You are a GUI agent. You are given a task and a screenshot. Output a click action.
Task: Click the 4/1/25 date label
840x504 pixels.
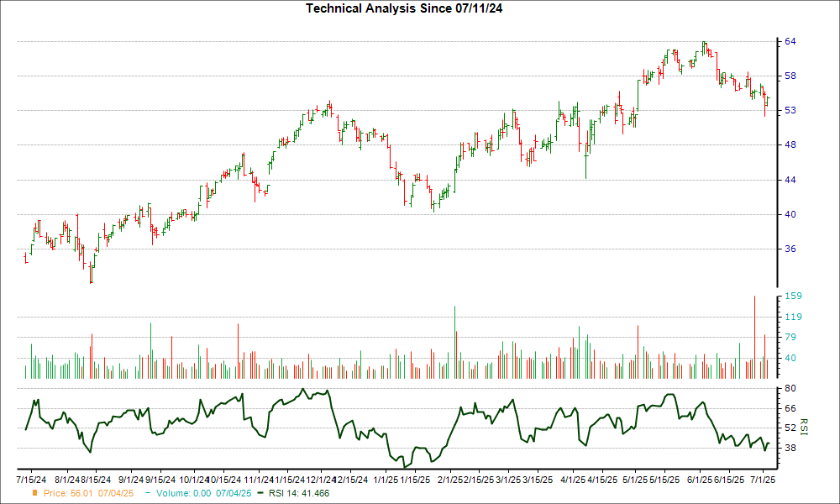click(573, 480)
